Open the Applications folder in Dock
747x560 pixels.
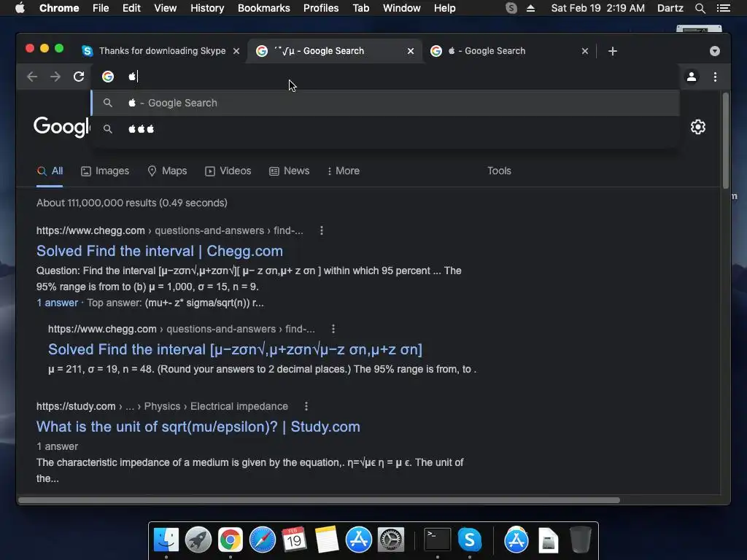[516, 540]
